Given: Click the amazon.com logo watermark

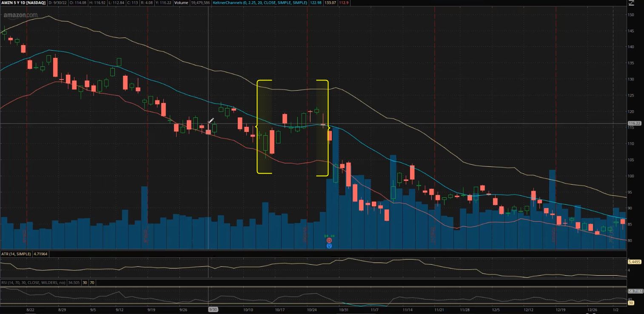Looking at the screenshot, I should pos(20,15).
